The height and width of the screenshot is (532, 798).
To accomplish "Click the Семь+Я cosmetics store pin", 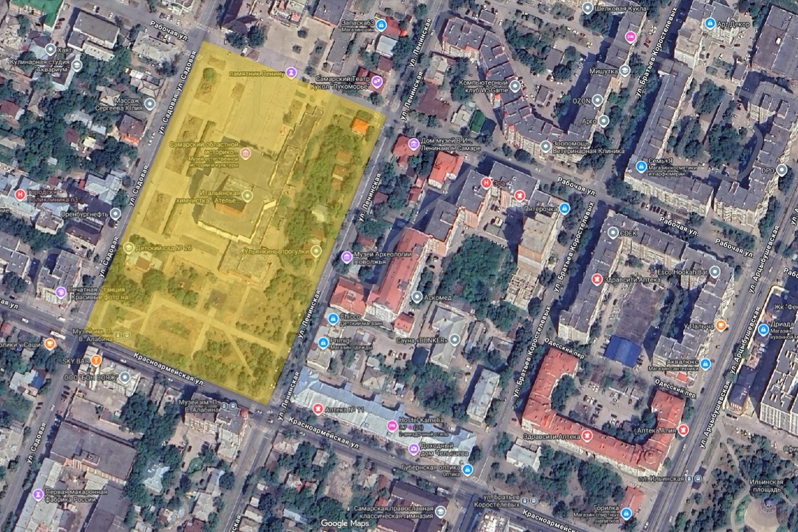I will tap(641, 166).
